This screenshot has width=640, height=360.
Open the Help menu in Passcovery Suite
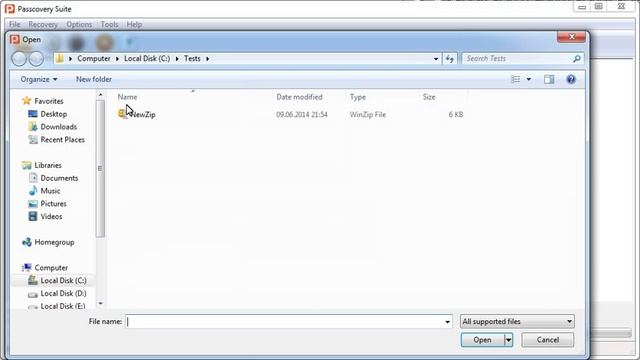(134, 24)
